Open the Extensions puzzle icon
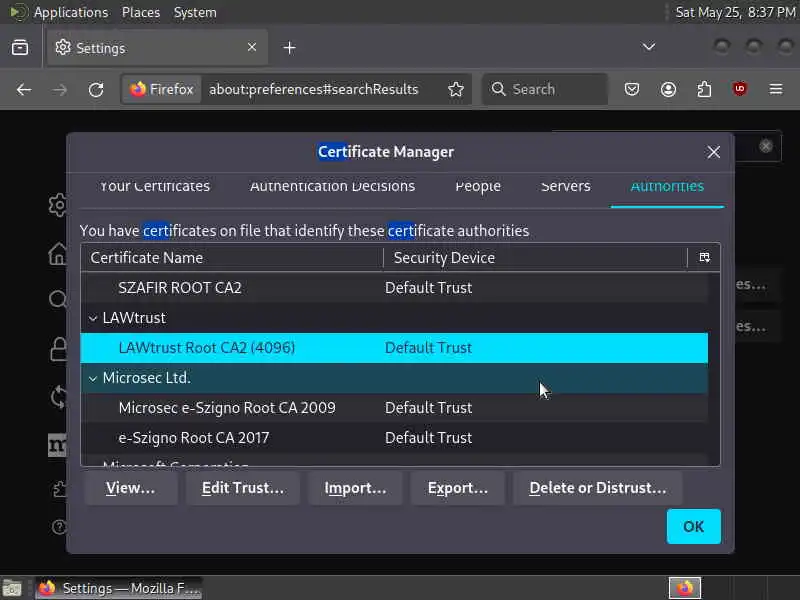Viewport: 800px width, 600px height. [704, 90]
